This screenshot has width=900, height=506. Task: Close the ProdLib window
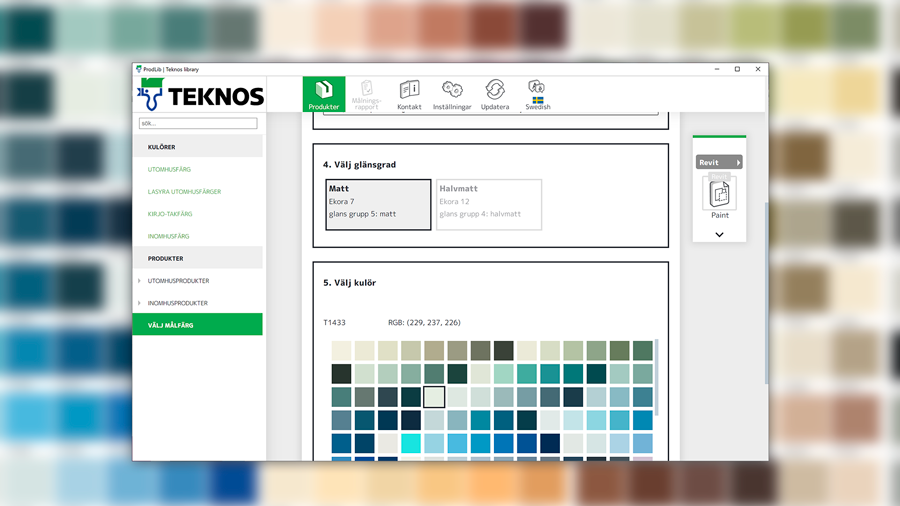[758, 69]
